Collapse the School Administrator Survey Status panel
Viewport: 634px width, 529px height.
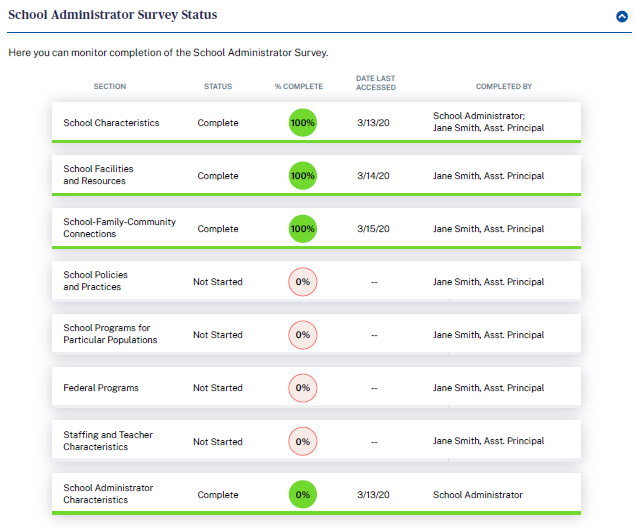click(x=620, y=16)
